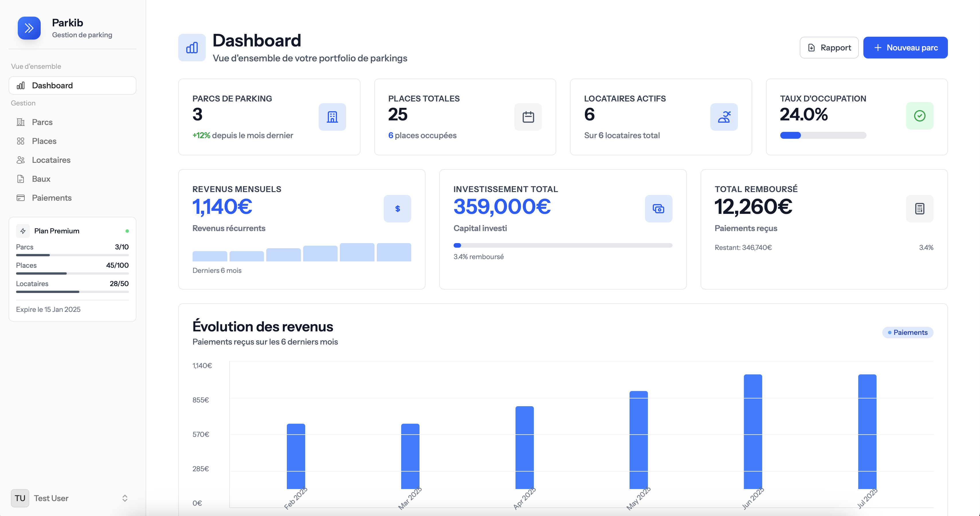
Task: Expand the Test User account menu
Action: pos(124,498)
